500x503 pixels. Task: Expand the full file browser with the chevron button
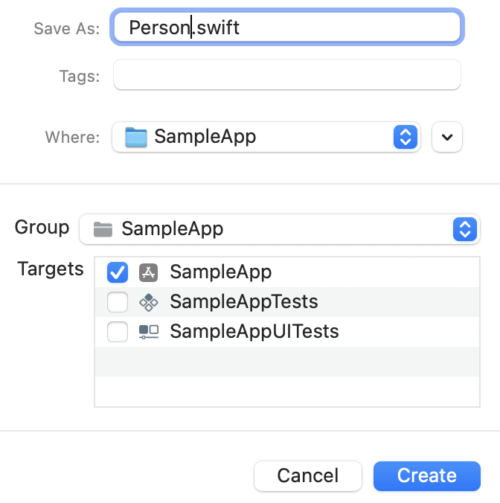click(447, 137)
